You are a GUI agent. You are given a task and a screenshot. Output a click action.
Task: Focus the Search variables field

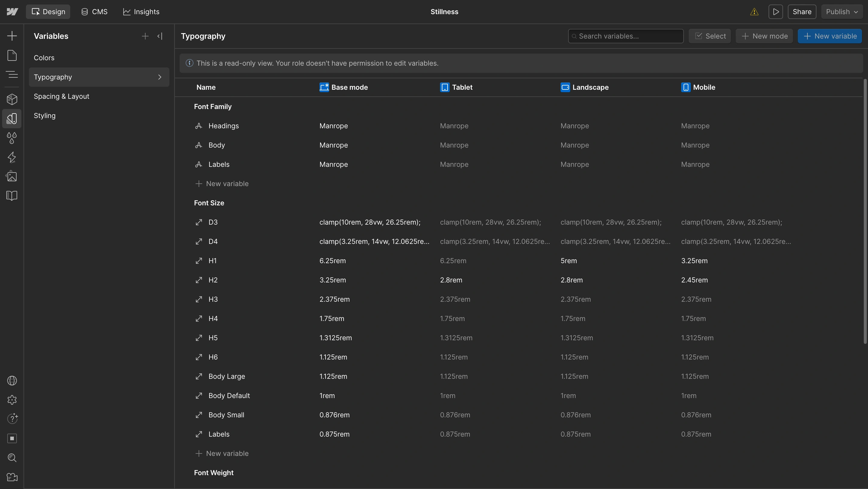(x=626, y=36)
